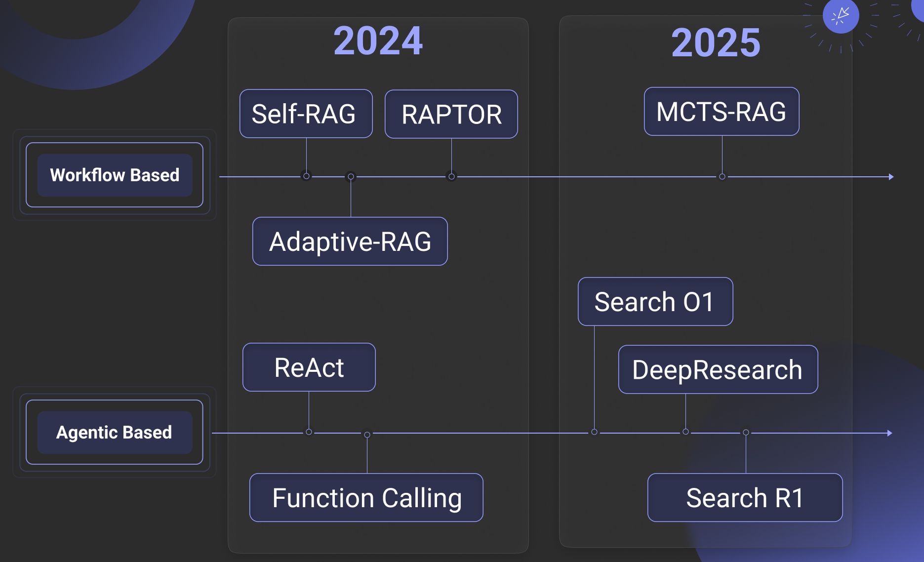Image resolution: width=924 pixels, height=562 pixels.
Task: Click the RAPTOR timeline node
Action: (451, 176)
